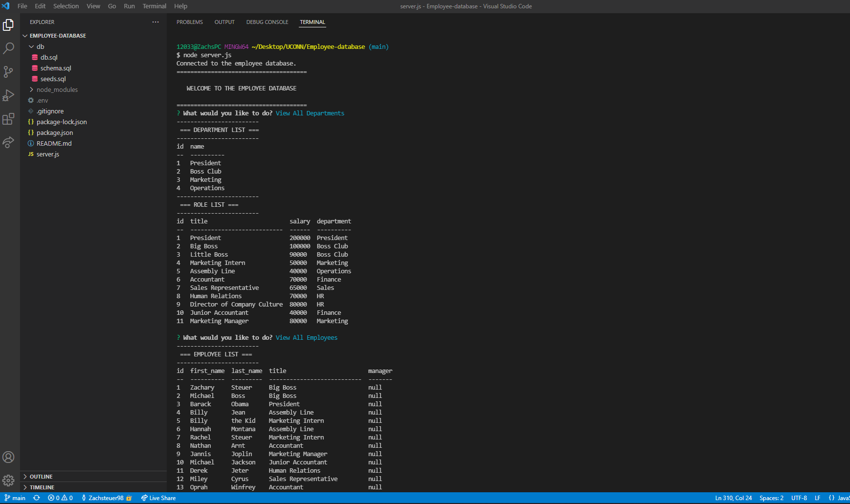
Task: Switch to the PROBLEMS tab
Action: click(190, 22)
